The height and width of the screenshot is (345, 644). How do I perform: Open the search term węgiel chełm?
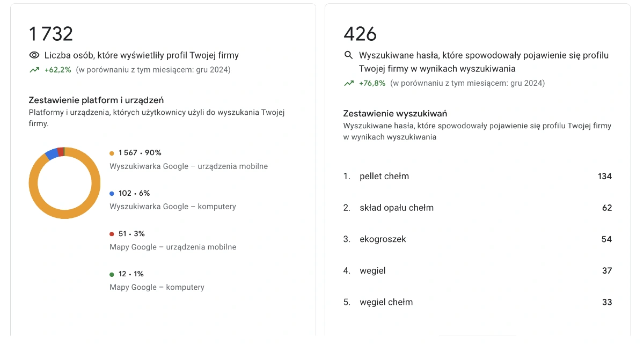coord(386,302)
